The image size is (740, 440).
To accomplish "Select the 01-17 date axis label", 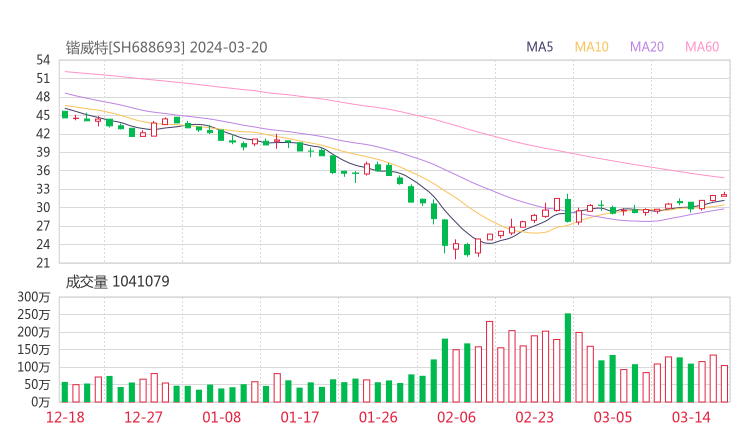I will tap(300, 417).
